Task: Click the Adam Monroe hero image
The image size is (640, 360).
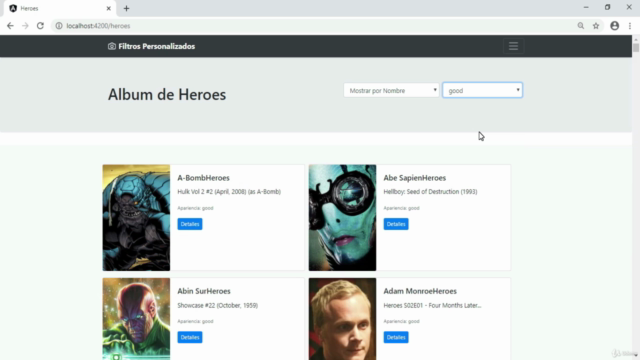Action: [342, 319]
